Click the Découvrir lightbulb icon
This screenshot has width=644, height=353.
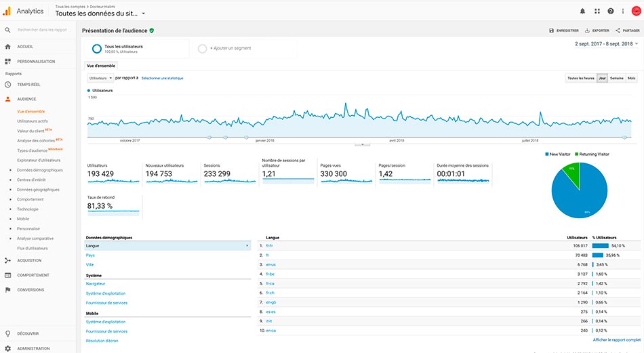point(8,333)
